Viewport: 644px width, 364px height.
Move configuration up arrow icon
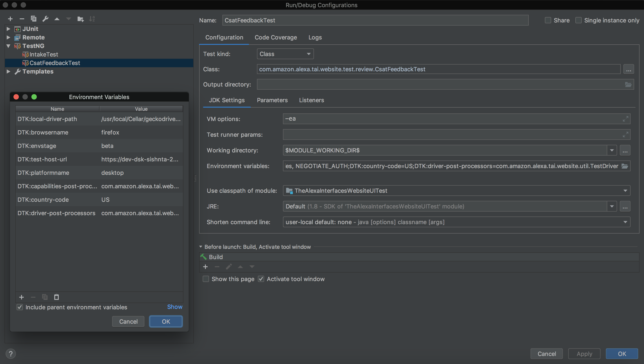[57, 19]
